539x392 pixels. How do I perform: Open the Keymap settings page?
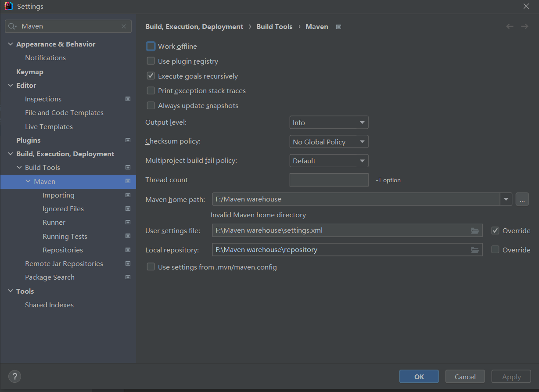30,72
